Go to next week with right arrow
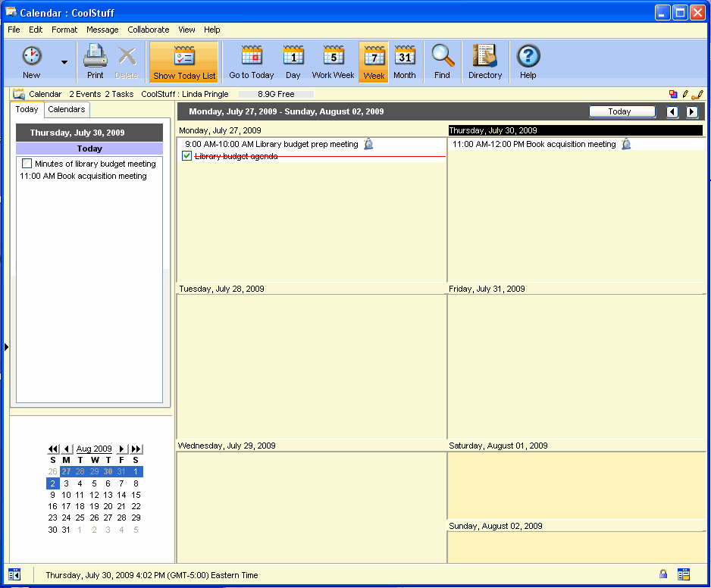 (692, 112)
